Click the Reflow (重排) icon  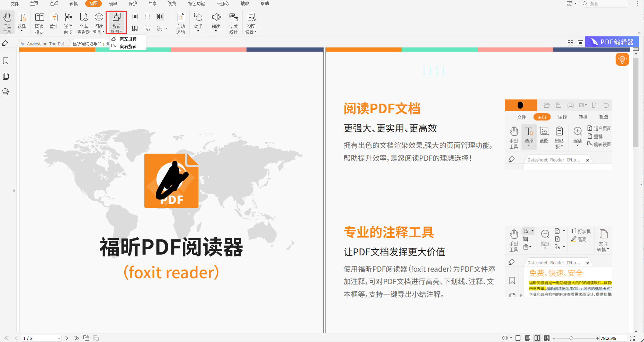[x=54, y=21]
